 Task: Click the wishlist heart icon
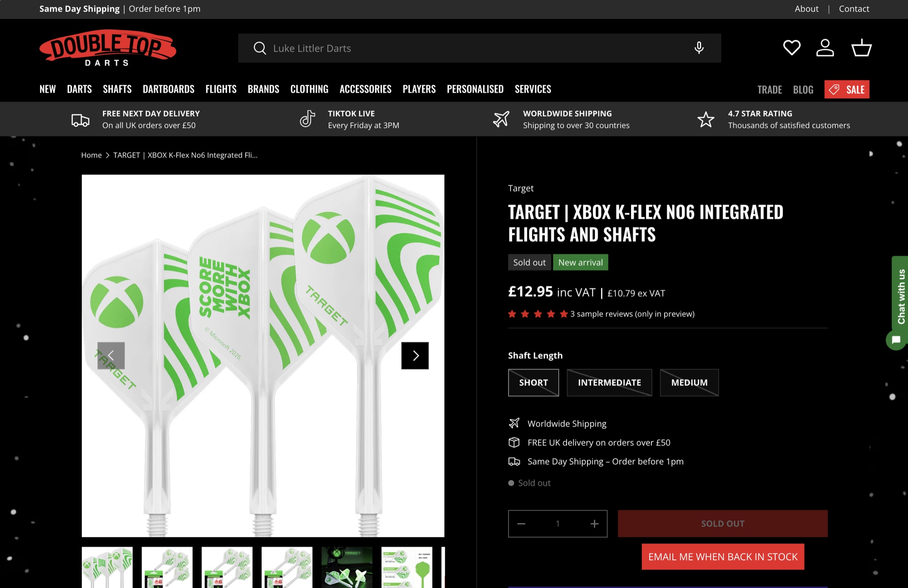pos(792,48)
